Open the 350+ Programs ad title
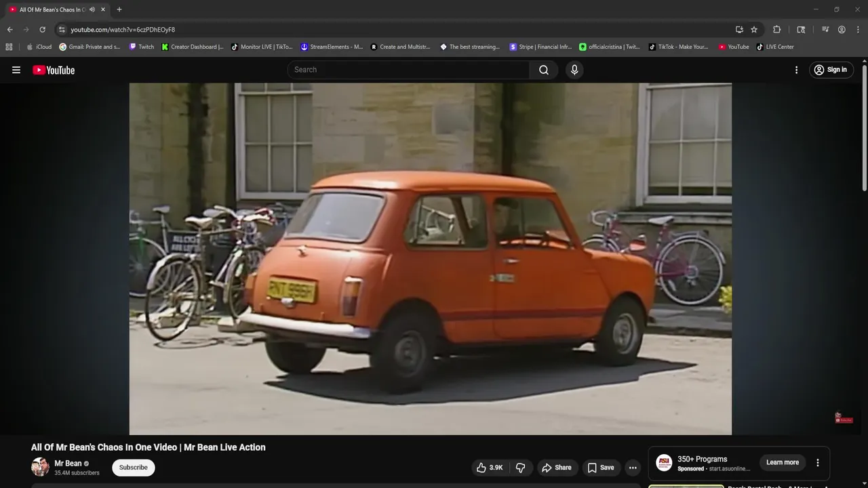 pos(702,459)
